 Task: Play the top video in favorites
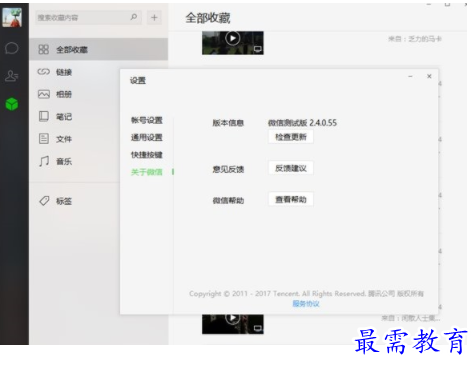233,38
